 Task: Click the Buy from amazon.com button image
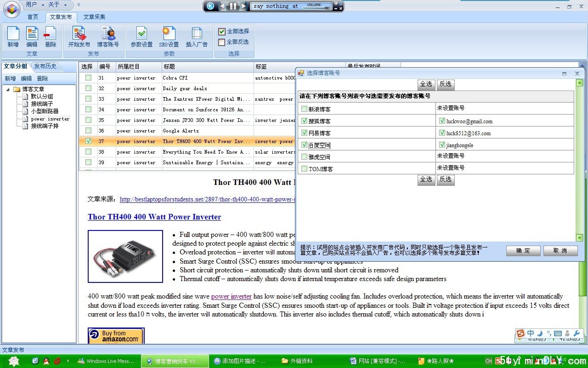point(116,336)
